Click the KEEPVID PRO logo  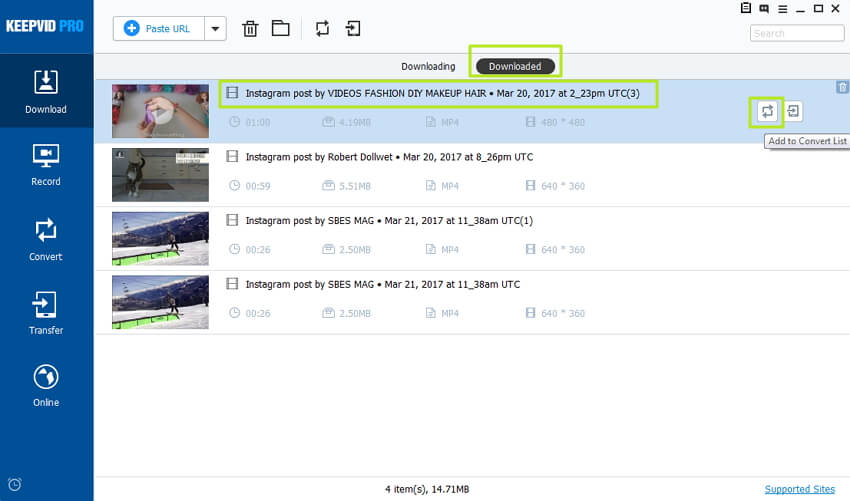pyautogui.click(x=44, y=26)
